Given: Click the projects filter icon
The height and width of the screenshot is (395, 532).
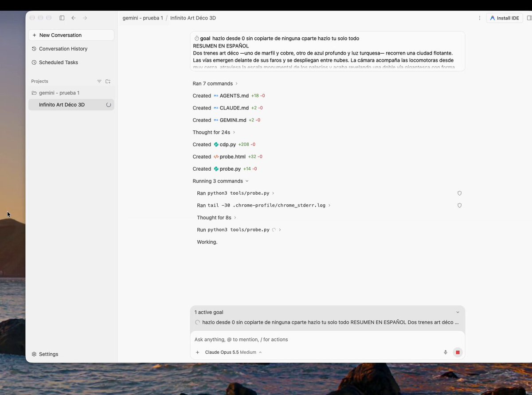Looking at the screenshot, I should 99,82.
